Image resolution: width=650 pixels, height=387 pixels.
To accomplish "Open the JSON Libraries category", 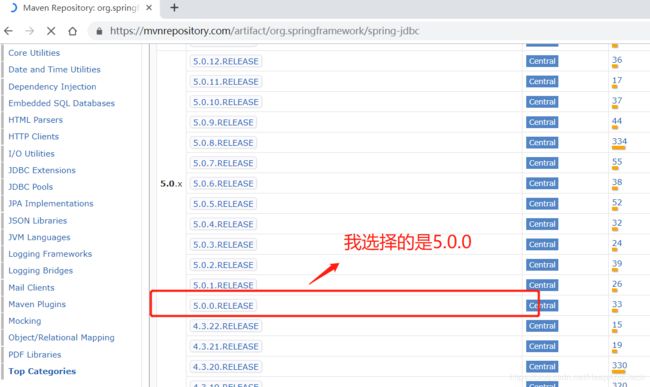I will pos(38,220).
